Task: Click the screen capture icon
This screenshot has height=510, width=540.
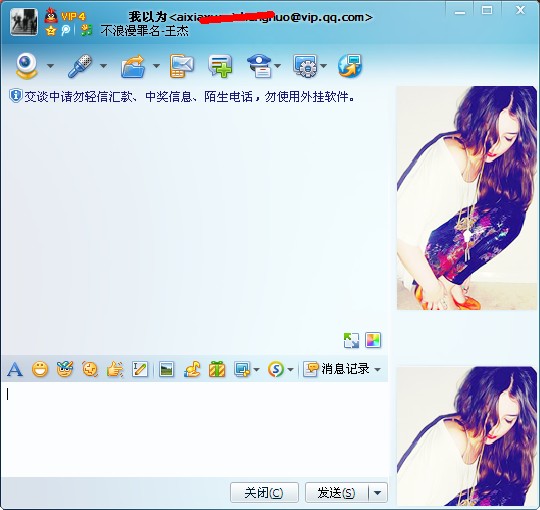Action: (242, 370)
